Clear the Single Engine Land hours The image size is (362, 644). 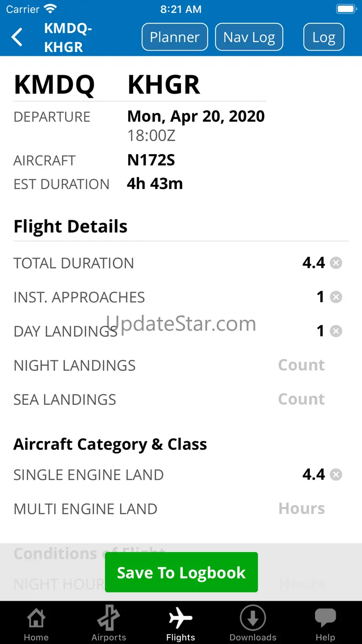pos(336,475)
